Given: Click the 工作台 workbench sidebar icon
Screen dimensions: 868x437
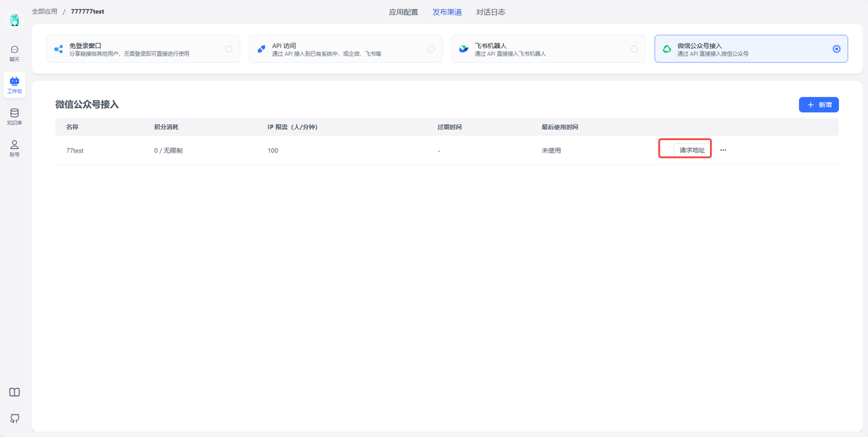Looking at the screenshot, I should point(14,85).
